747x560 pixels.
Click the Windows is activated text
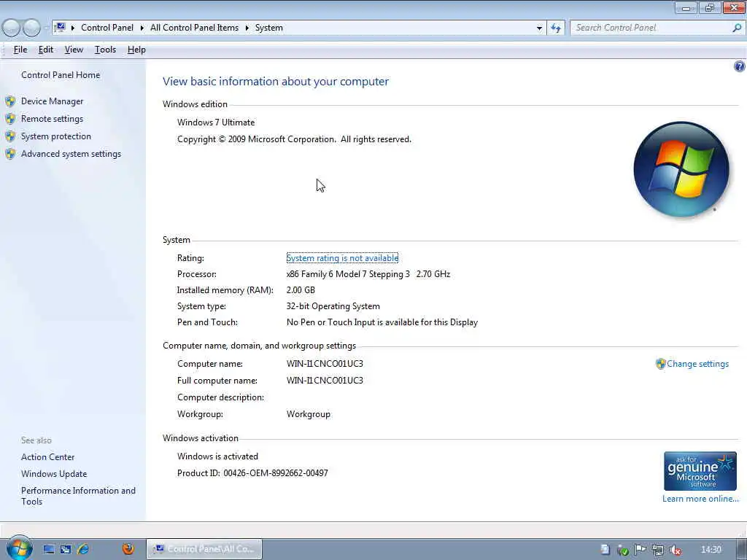217,456
